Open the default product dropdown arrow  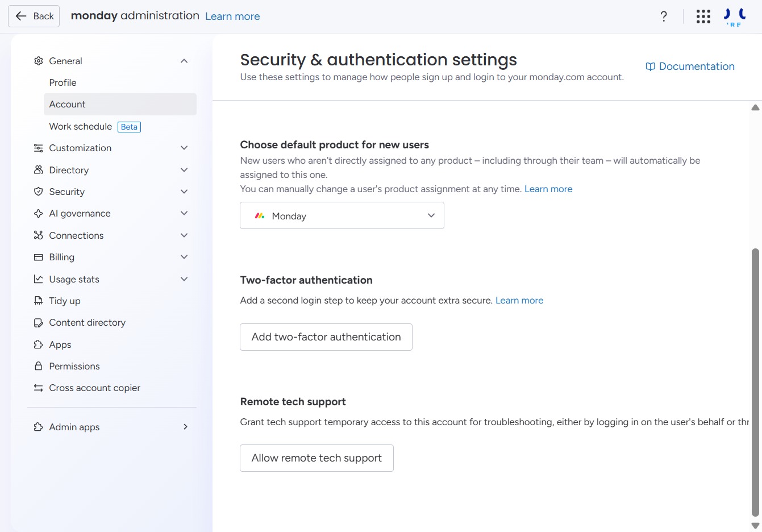coord(431,215)
